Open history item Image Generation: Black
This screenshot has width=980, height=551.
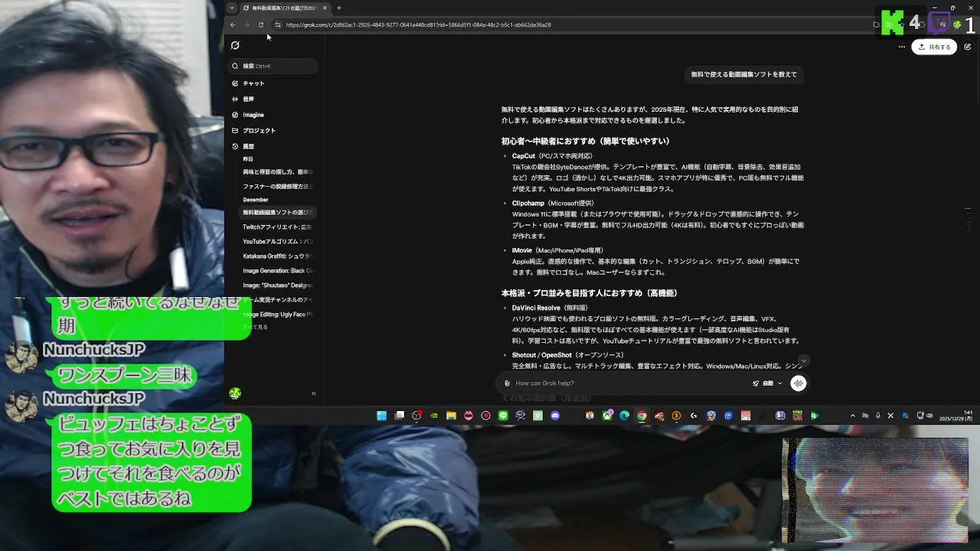pyautogui.click(x=278, y=271)
